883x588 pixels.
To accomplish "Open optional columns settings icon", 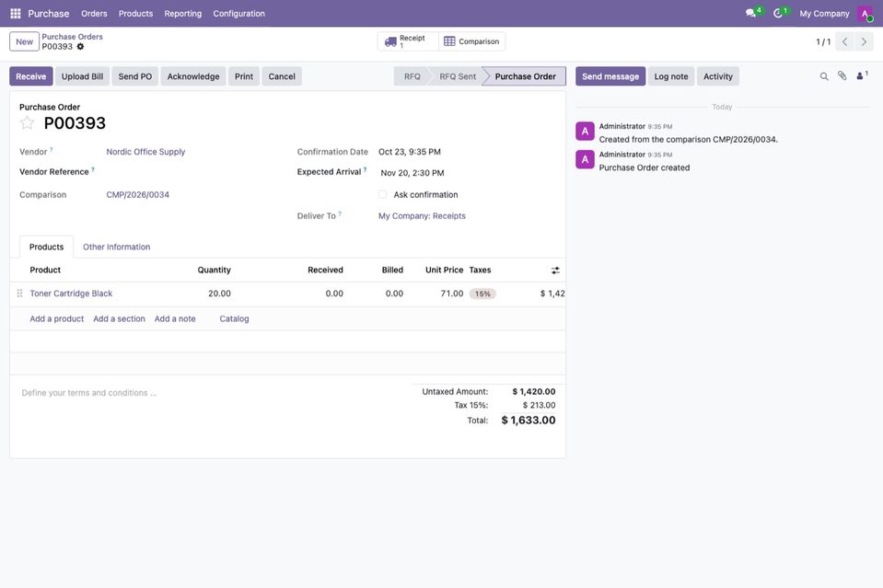I will (x=555, y=271).
